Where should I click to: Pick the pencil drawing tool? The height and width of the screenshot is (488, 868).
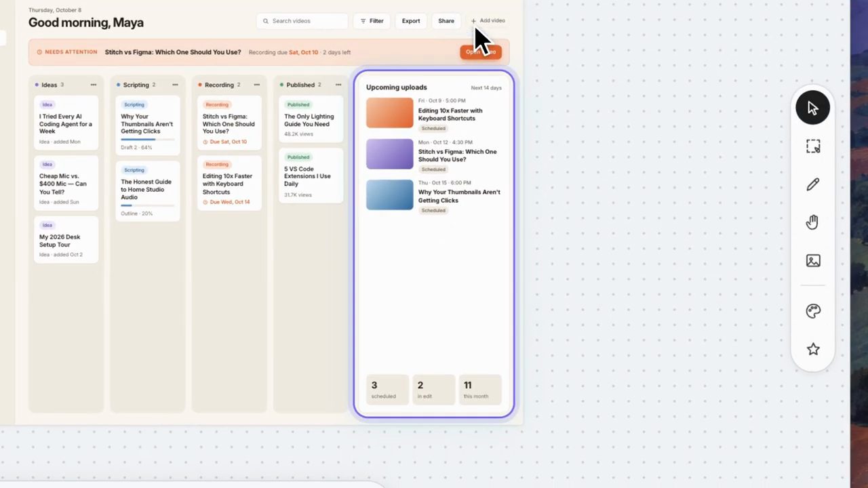tap(812, 184)
